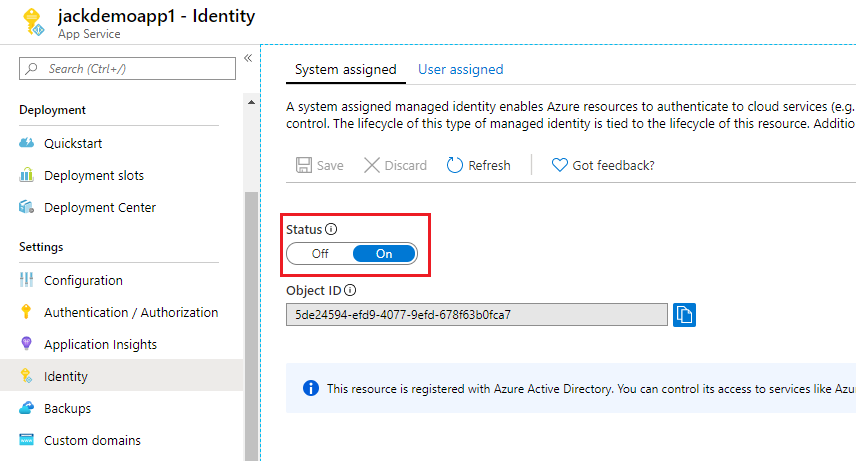856x461 pixels.
Task: Set Status toggle to On
Action: pyautogui.click(x=384, y=254)
